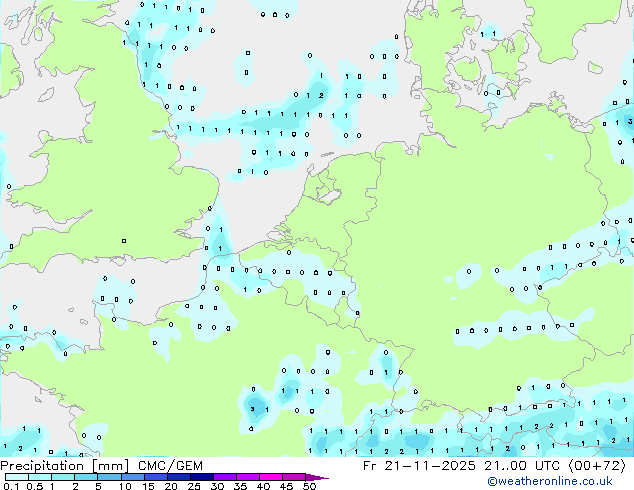
Task: Click the 'CMC/GEM' model label
Action: (170, 466)
